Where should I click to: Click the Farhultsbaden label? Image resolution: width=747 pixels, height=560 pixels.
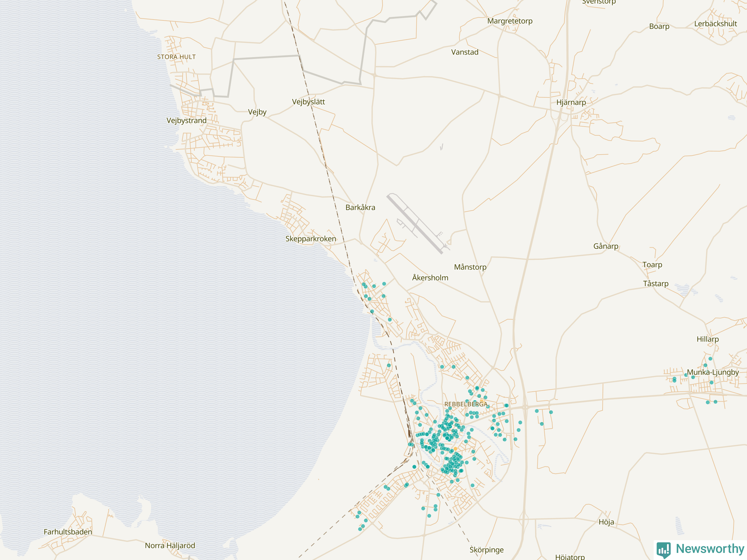[x=68, y=532]
